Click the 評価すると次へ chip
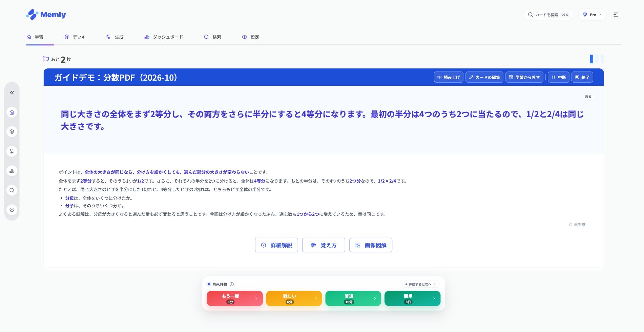 (x=421, y=284)
